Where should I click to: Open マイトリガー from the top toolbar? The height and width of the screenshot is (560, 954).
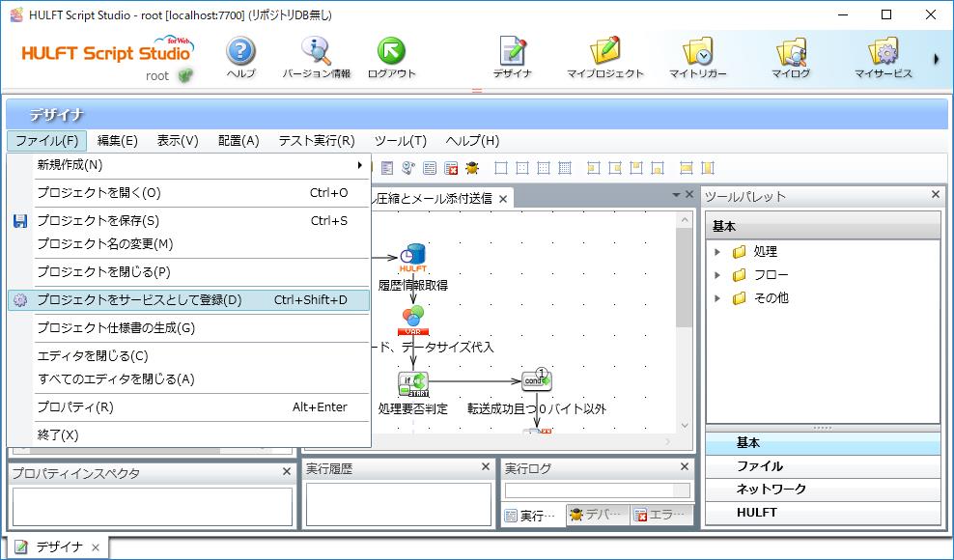click(x=697, y=53)
